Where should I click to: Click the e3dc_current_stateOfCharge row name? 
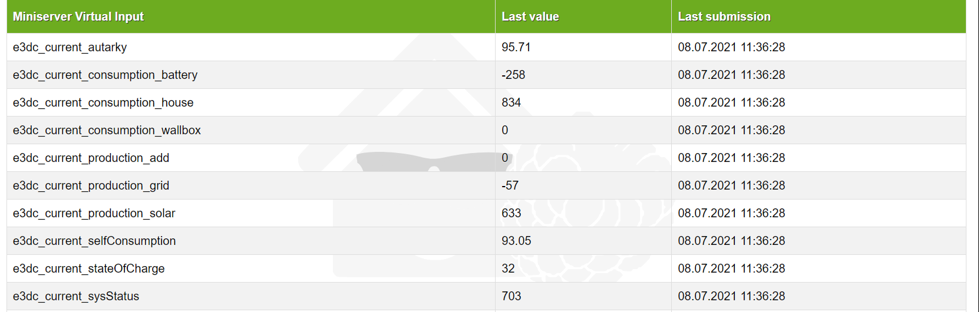(x=88, y=268)
